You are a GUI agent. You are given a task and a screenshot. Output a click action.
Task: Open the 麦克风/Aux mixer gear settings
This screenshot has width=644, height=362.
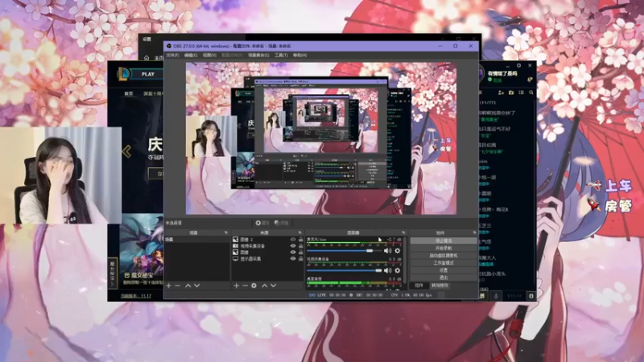pos(397,250)
